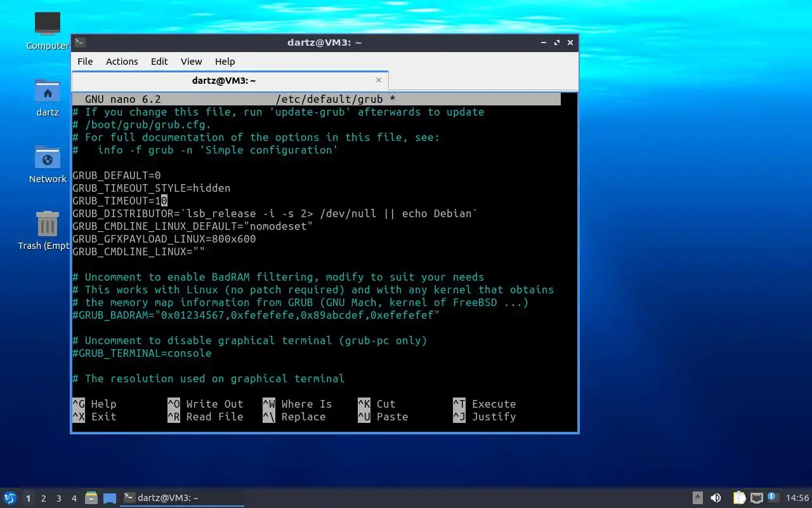Image resolution: width=812 pixels, height=508 pixels.
Task: Open the network connection tray icon
Action: click(x=756, y=498)
